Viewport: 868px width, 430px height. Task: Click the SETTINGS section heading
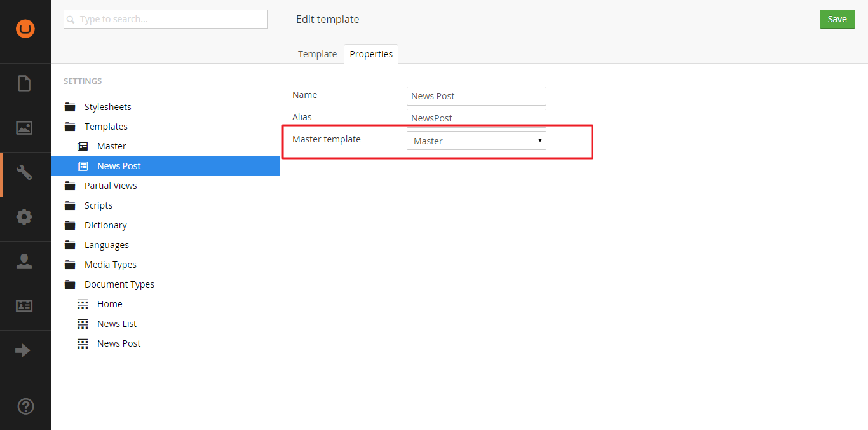coord(83,81)
